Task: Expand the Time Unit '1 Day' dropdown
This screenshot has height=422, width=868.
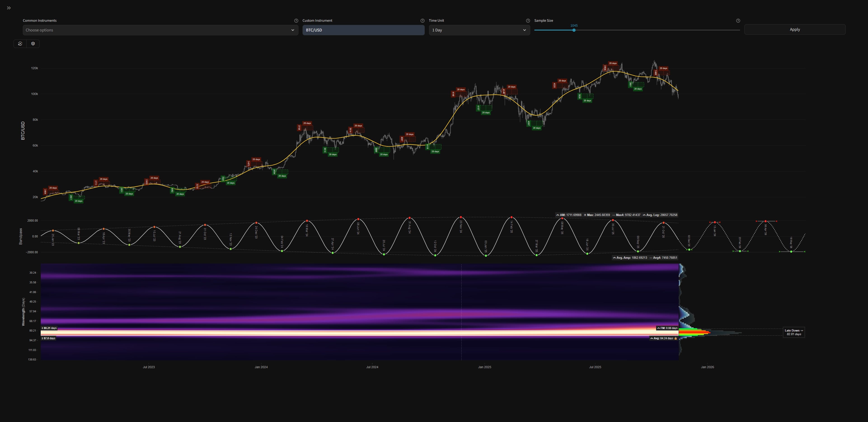Action: pyautogui.click(x=479, y=30)
